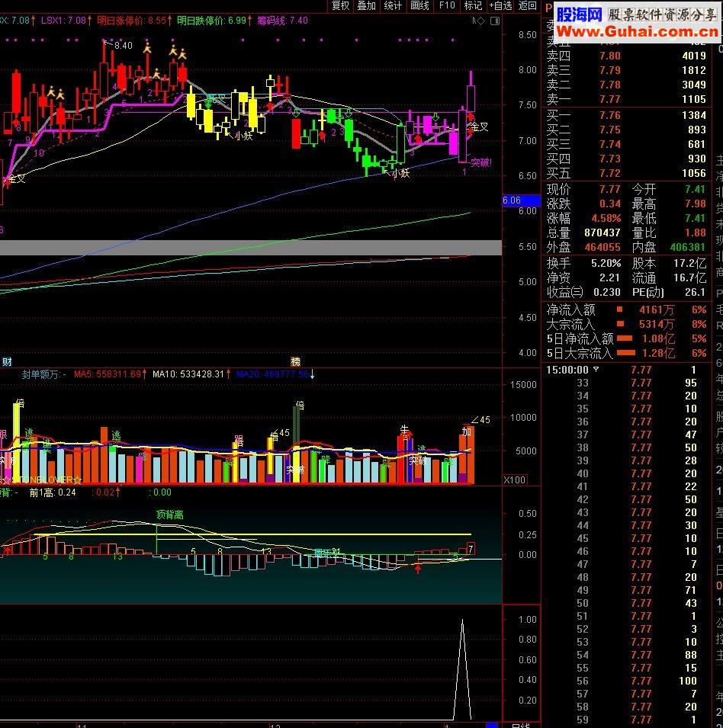Select the 卖四 7.80 ask row
This screenshot has width=723, height=728.
pyautogui.click(x=626, y=56)
